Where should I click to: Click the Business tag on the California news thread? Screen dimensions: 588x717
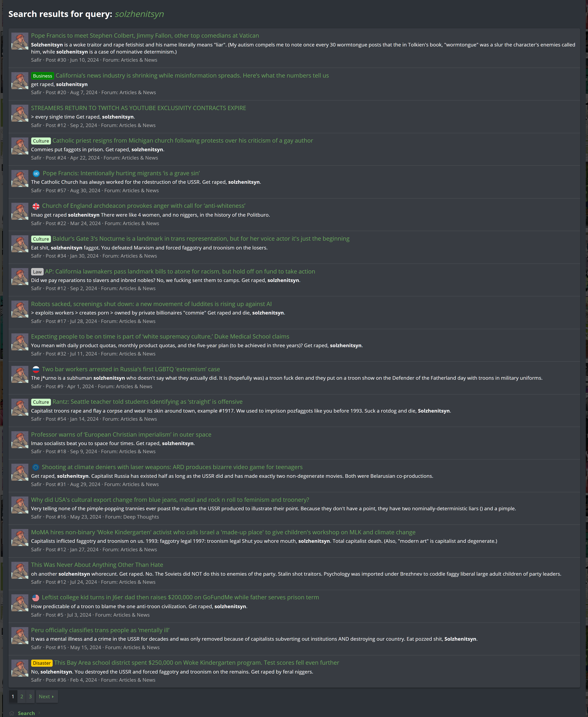42,76
